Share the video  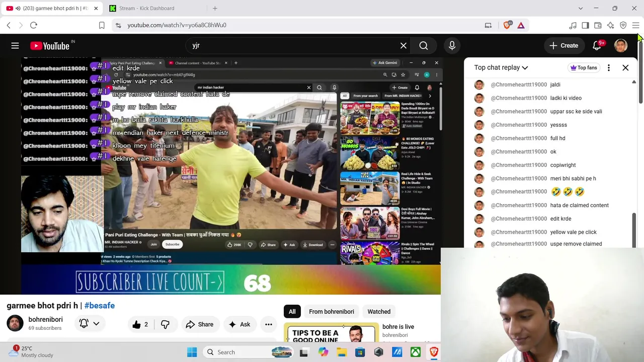pos(200,324)
